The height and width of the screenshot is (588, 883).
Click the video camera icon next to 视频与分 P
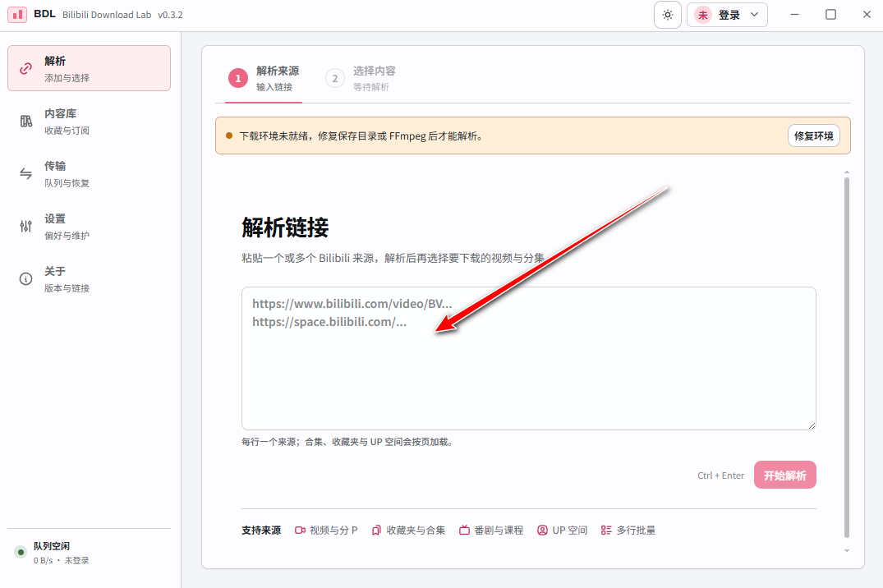pos(300,530)
